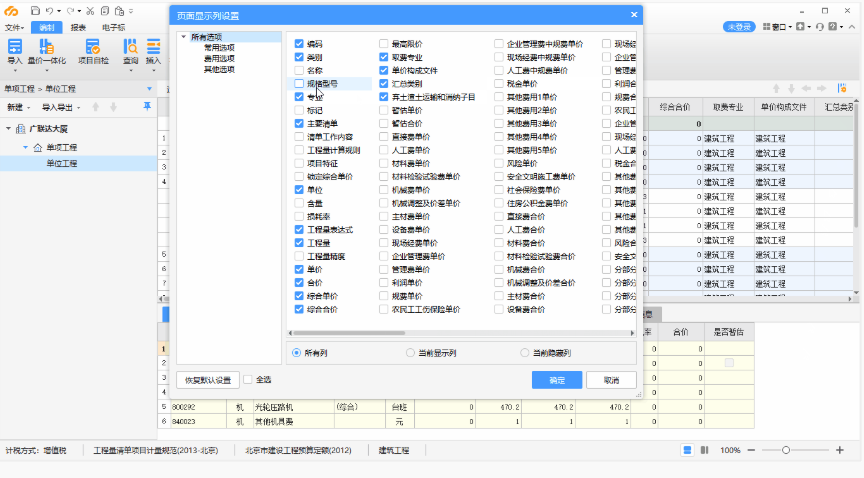Tick the 全选 select-all checkbox

248,380
